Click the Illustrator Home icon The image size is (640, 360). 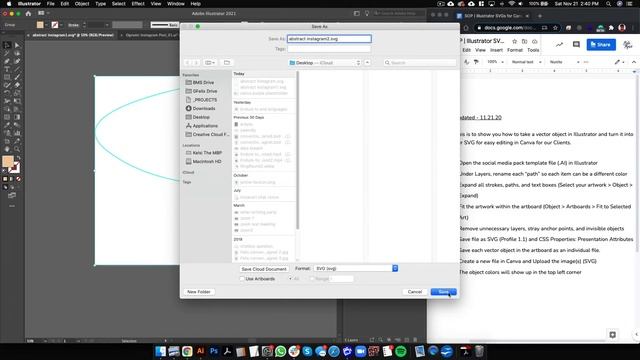[x=28, y=13]
